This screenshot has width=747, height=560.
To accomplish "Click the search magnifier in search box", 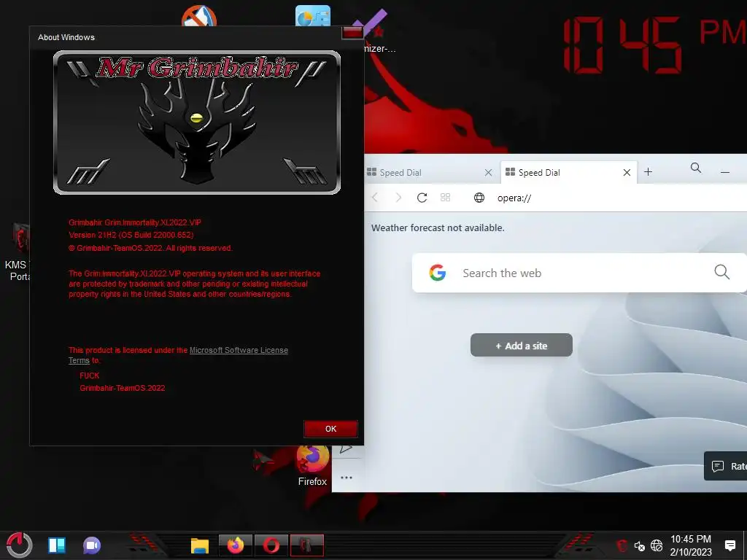I will tap(721, 272).
